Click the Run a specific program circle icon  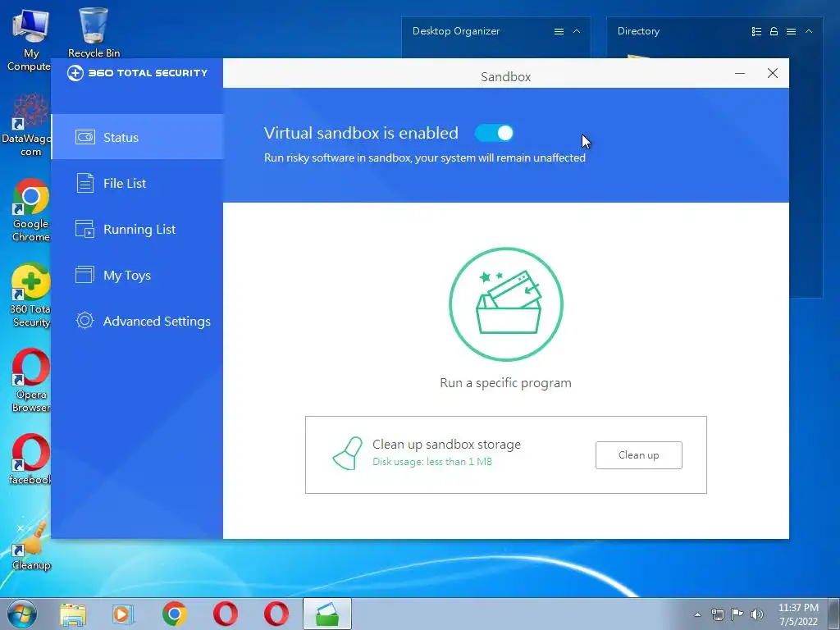click(x=505, y=304)
